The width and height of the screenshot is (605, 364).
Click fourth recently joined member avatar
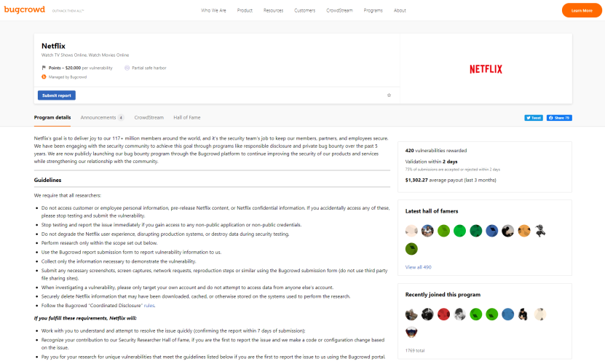[459, 314]
